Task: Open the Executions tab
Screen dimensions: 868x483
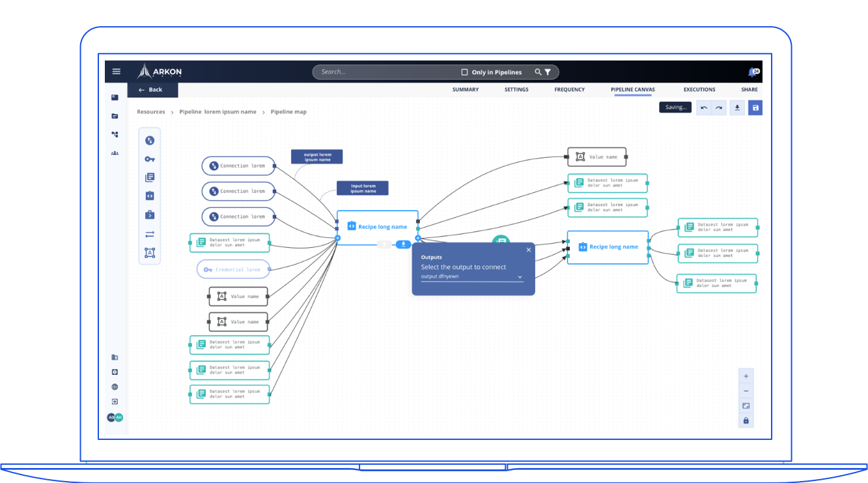Action: [699, 89]
